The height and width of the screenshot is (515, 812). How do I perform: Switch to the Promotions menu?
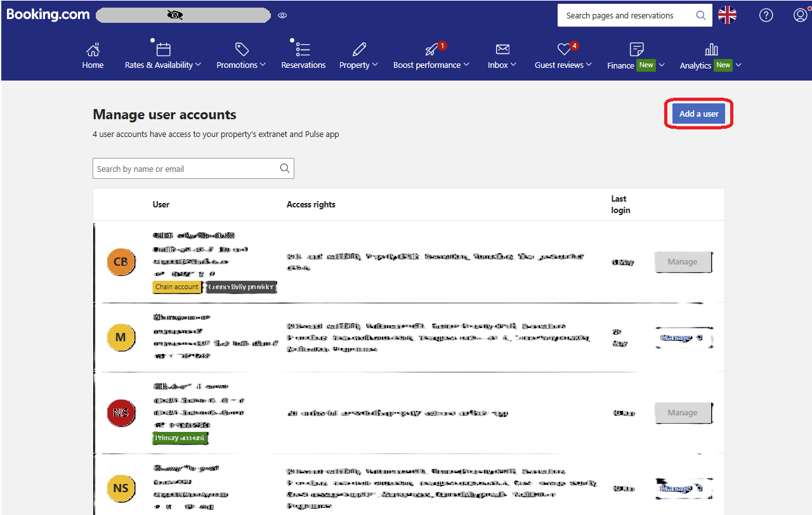tap(241, 55)
